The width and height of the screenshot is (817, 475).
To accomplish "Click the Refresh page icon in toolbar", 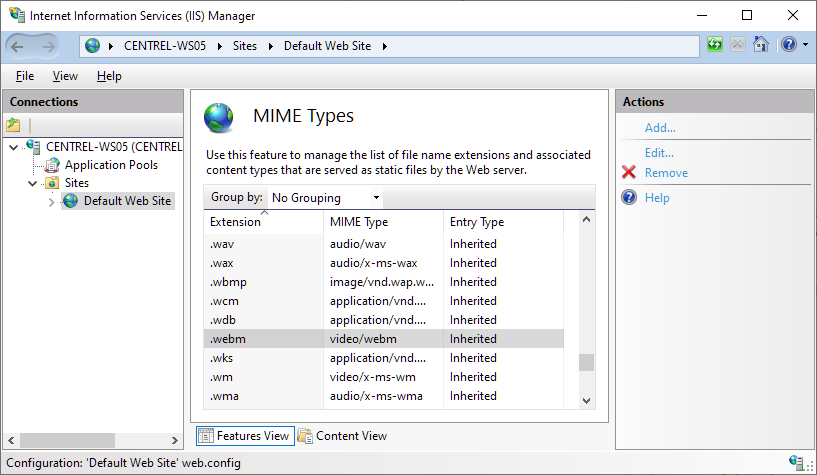I will pos(715,45).
